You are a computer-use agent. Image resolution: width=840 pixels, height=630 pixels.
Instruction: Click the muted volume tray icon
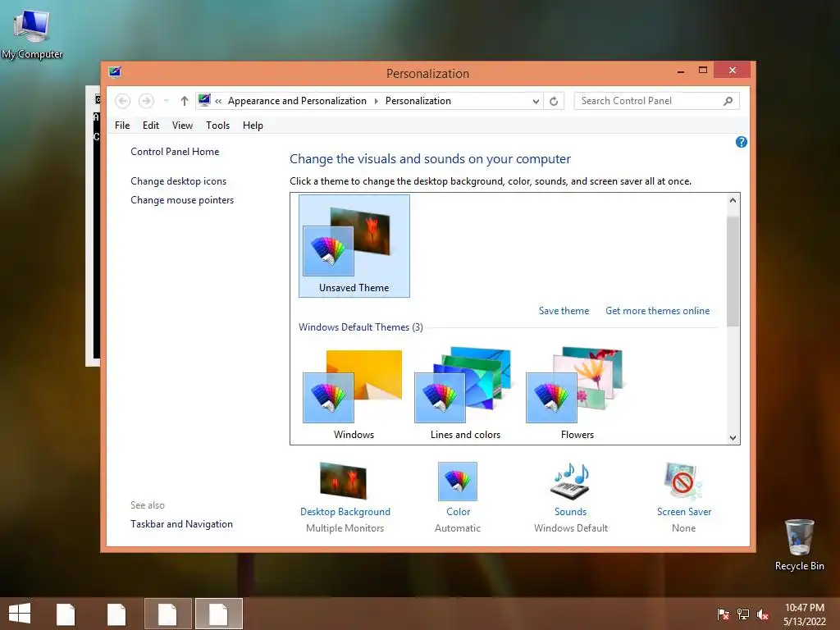(763, 614)
